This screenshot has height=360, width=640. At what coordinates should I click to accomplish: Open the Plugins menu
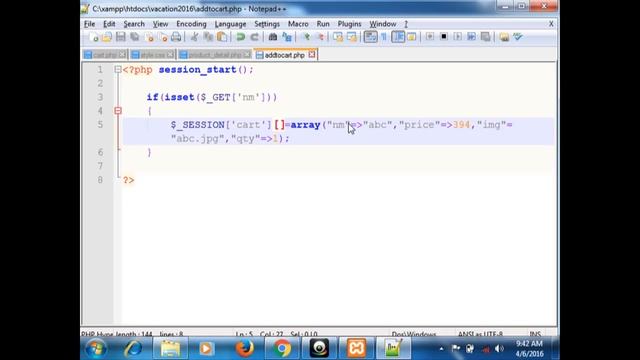(x=349, y=24)
